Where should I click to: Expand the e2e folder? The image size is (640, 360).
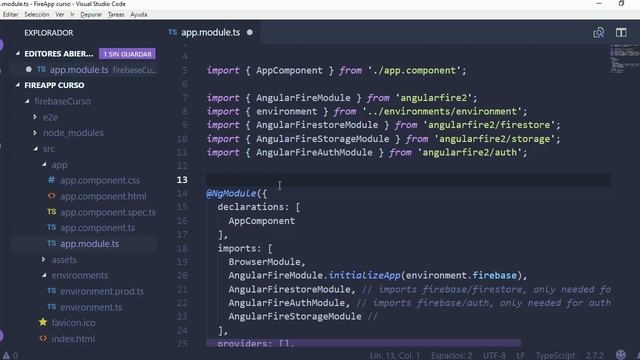point(35,117)
